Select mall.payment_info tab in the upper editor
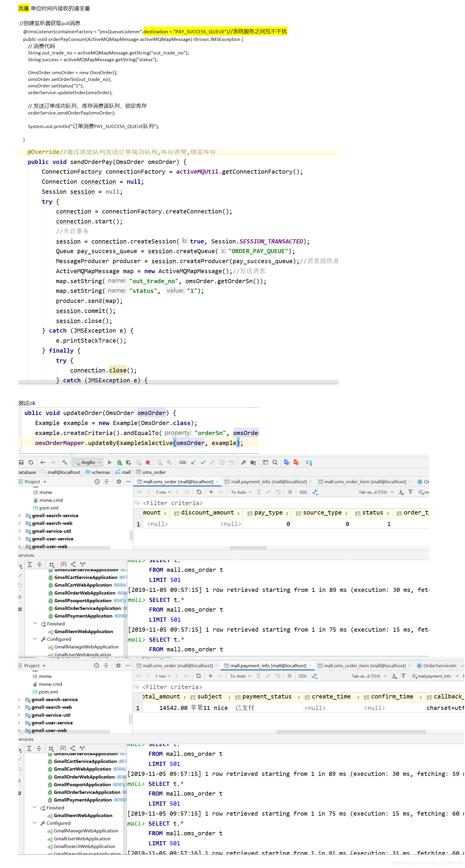The height and width of the screenshot is (868, 465). click(x=268, y=482)
